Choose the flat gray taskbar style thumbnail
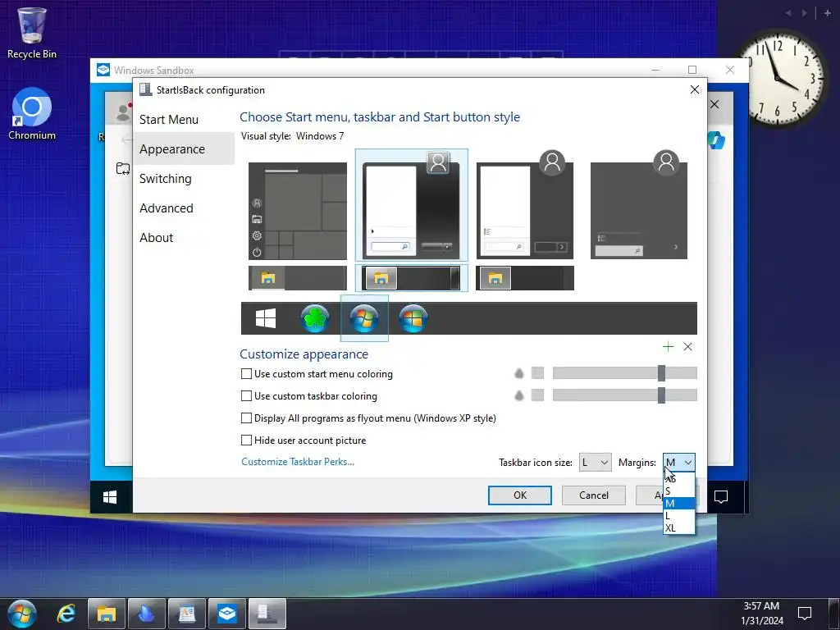Screen dimensions: 840x630 (525, 278)
